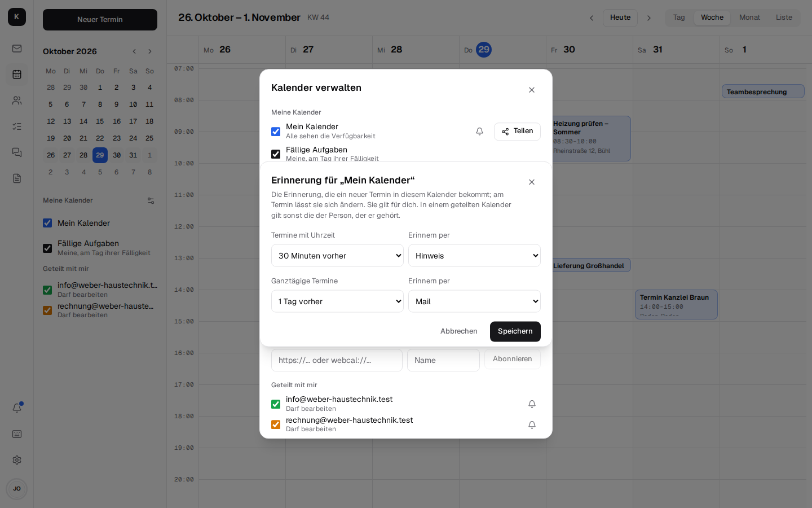Open the Termin Kanzlei Braun event

tap(676, 305)
